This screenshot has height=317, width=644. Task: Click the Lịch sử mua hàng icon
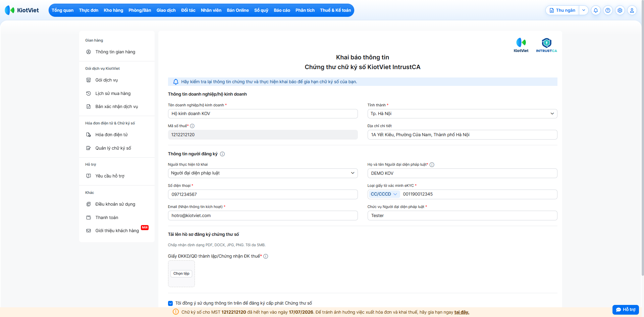pos(89,94)
